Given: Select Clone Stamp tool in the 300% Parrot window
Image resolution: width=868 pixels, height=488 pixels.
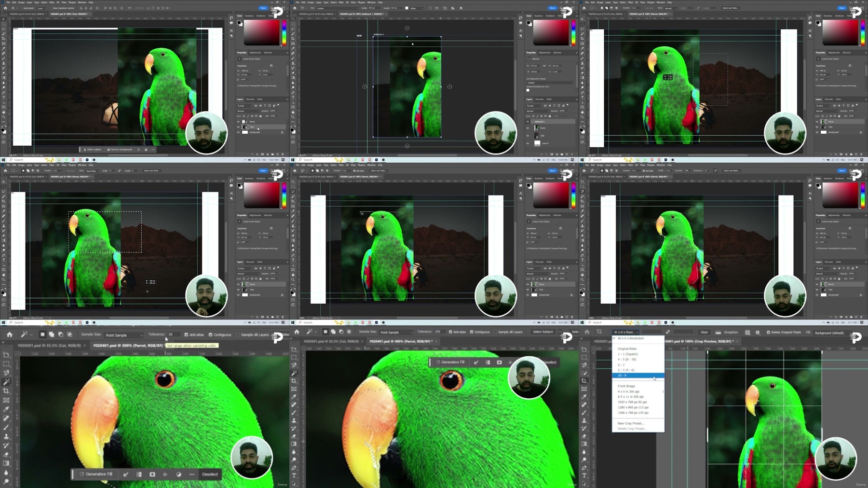Looking at the screenshot, I should (x=6, y=436).
